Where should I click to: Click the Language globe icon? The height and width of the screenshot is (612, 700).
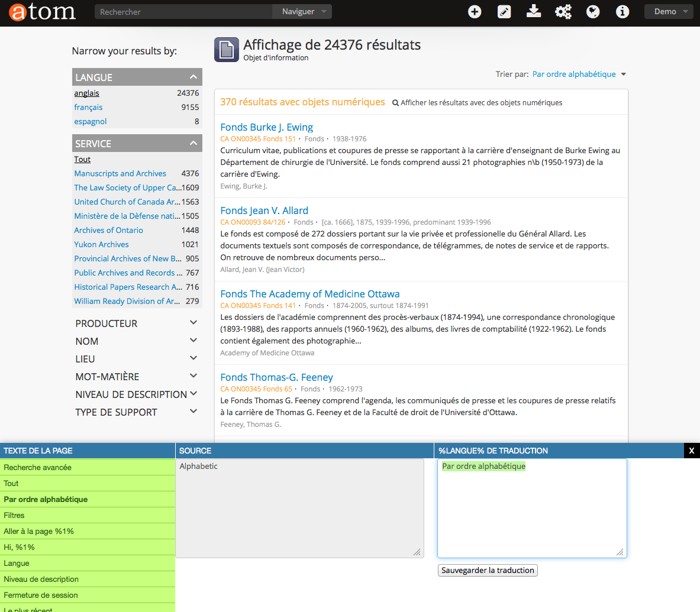tap(593, 12)
